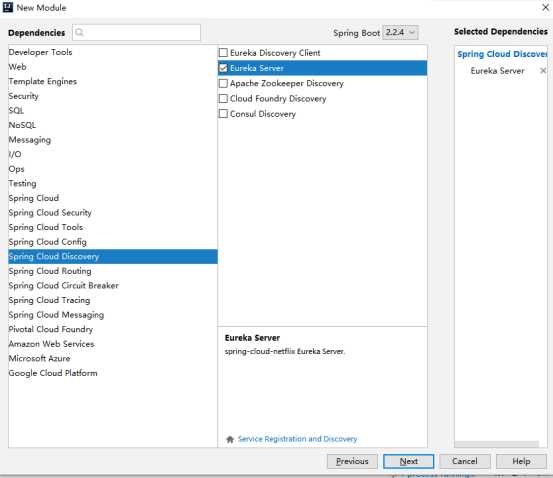
Task: Click the Cloud Foundry Discovery label
Action: coord(278,99)
